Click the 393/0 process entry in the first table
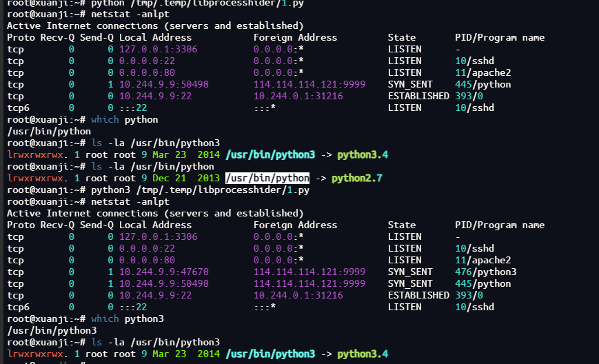Screen dimensions: 599x364 tap(469, 97)
